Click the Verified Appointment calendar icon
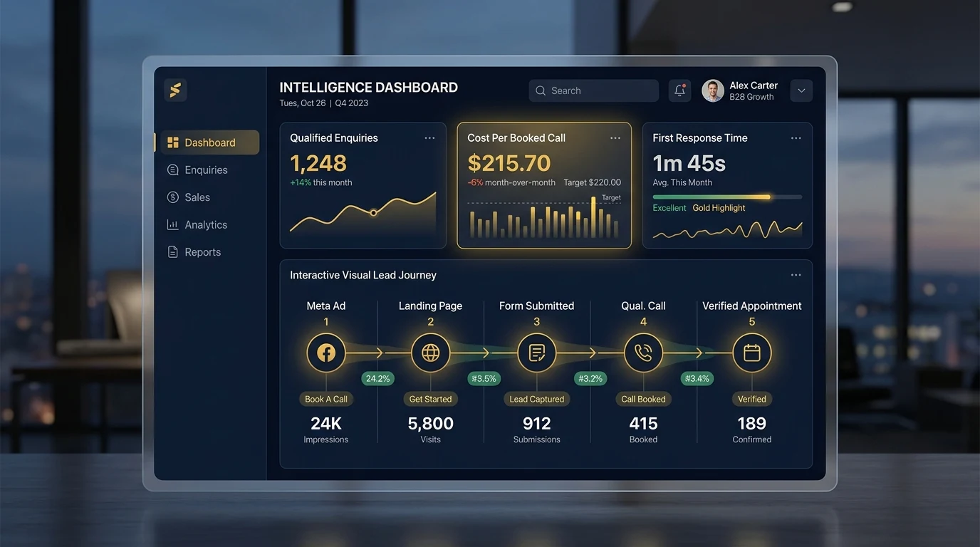The image size is (980, 547). (x=752, y=353)
